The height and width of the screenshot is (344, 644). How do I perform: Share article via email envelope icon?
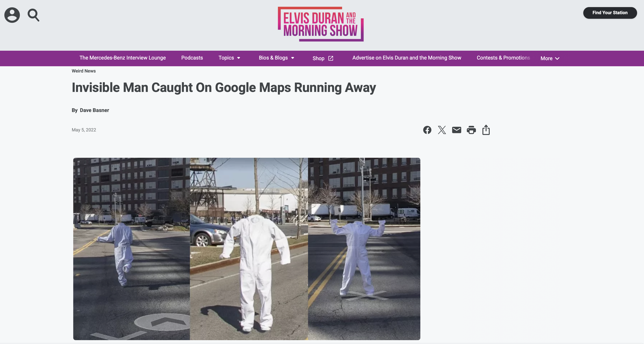[x=456, y=130]
